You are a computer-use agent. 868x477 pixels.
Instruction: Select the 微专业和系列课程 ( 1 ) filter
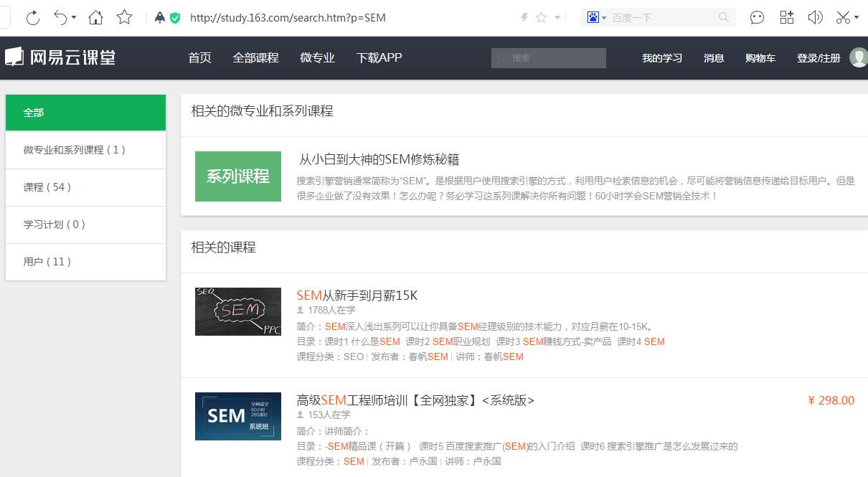click(85, 150)
